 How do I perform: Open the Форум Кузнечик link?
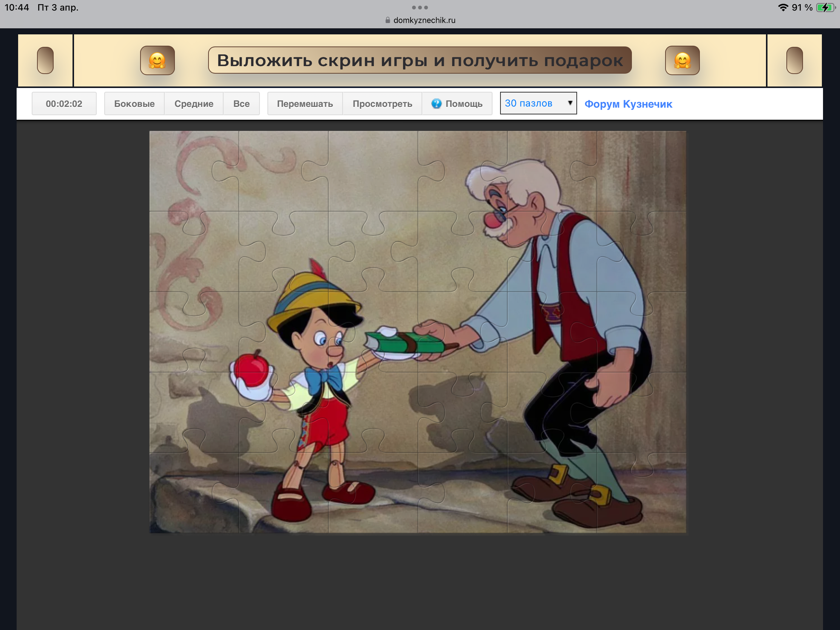(x=628, y=103)
